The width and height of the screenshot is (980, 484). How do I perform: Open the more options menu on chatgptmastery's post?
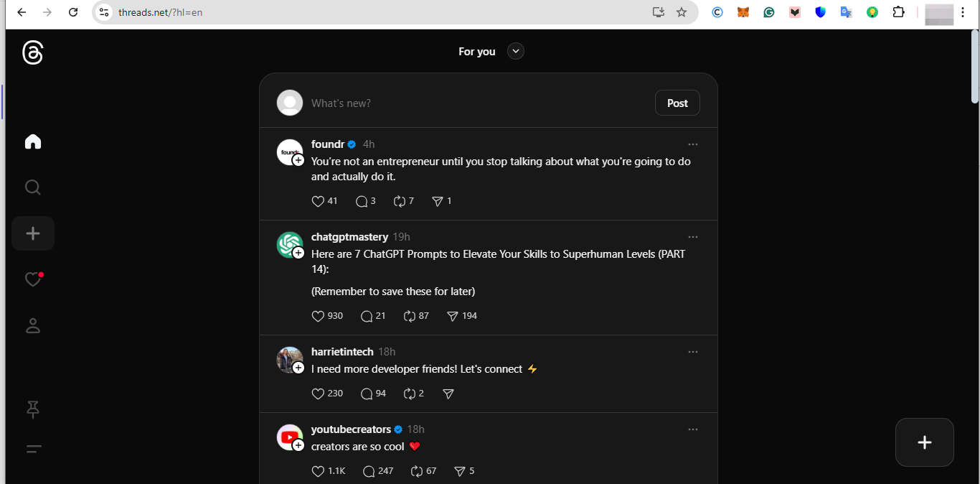[x=693, y=236]
